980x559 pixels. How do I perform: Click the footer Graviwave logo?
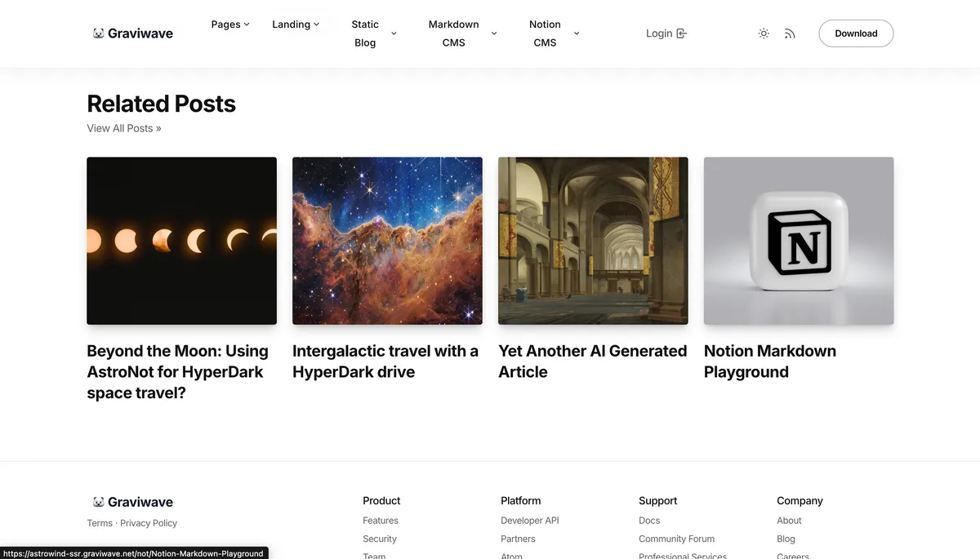(132, 502)
